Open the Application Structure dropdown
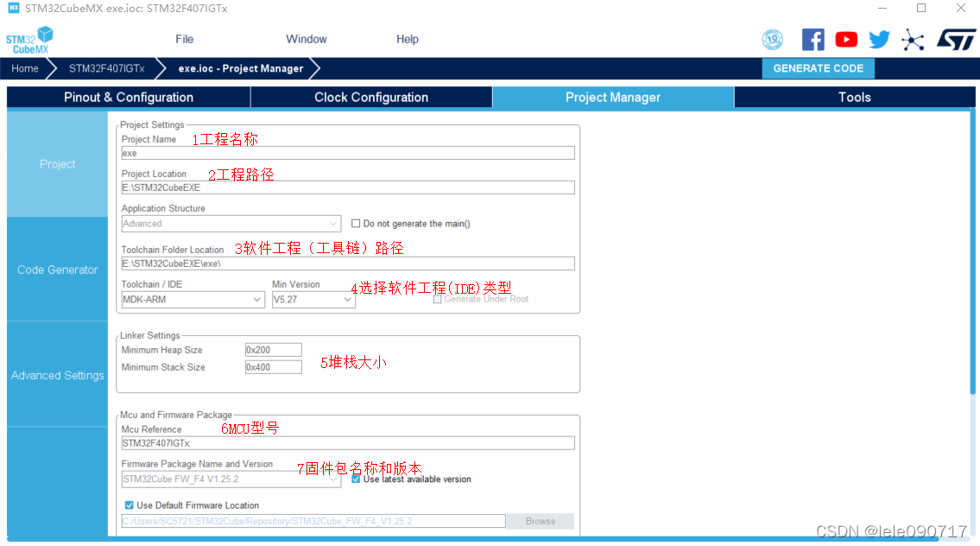This screenshot has height=546, width=980. 231,224
